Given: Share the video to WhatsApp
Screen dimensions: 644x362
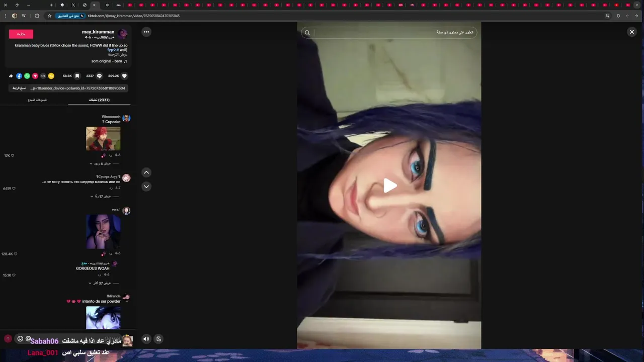Looking at the screenshot, I should [27, 76].
